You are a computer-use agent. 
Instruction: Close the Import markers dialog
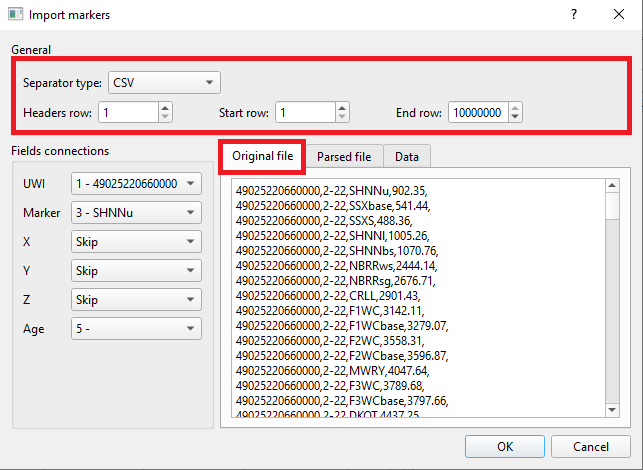point(619,15)
